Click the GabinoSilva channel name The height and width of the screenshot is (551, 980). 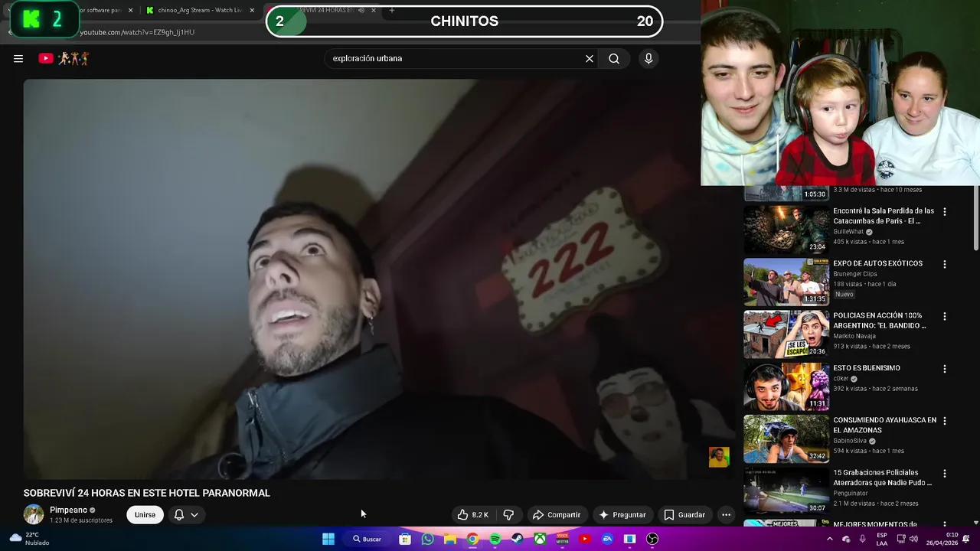(x=850, y=441)
